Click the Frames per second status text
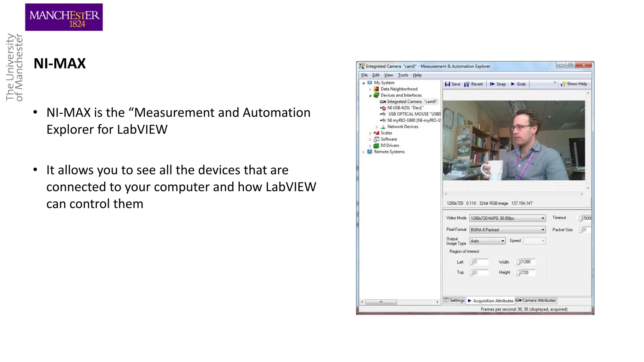 (x=524, y=309)
